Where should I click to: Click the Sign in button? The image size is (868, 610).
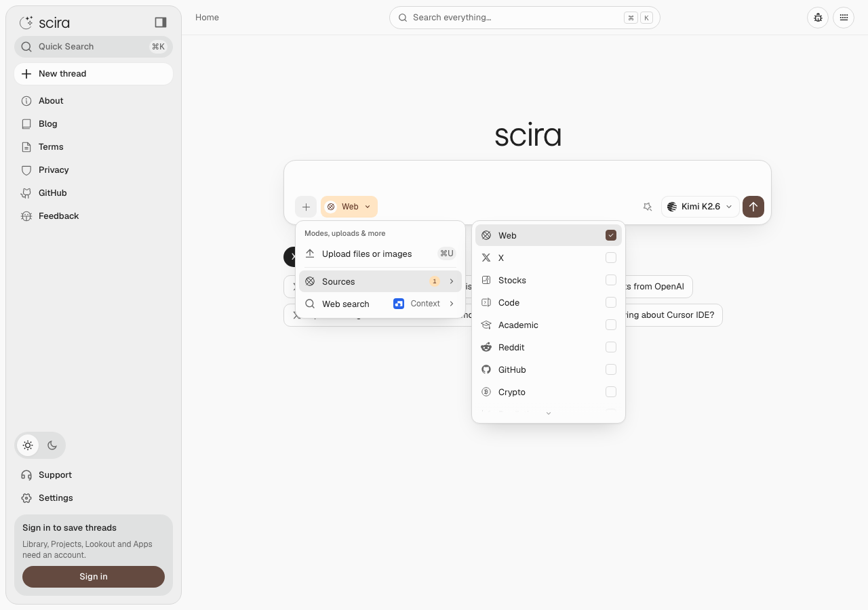(94, 577)
